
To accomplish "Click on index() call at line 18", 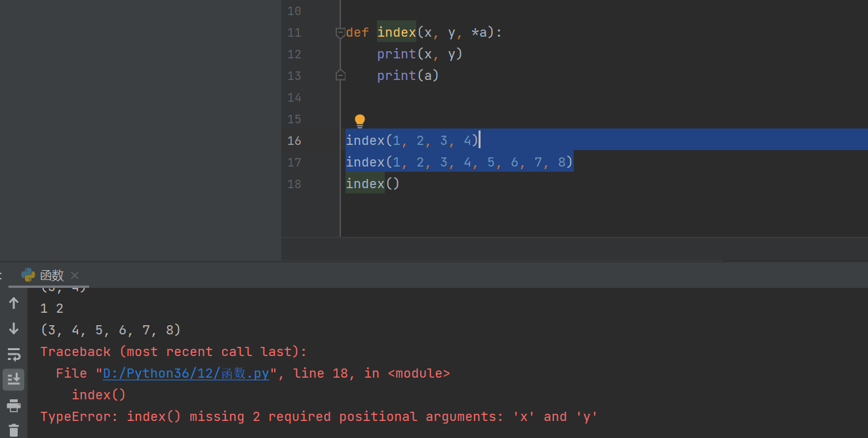I will (x=372, y=184).
